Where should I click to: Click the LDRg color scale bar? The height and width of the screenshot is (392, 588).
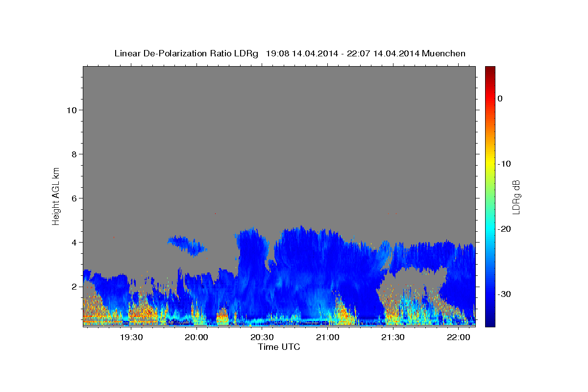[x=490, y=196]
